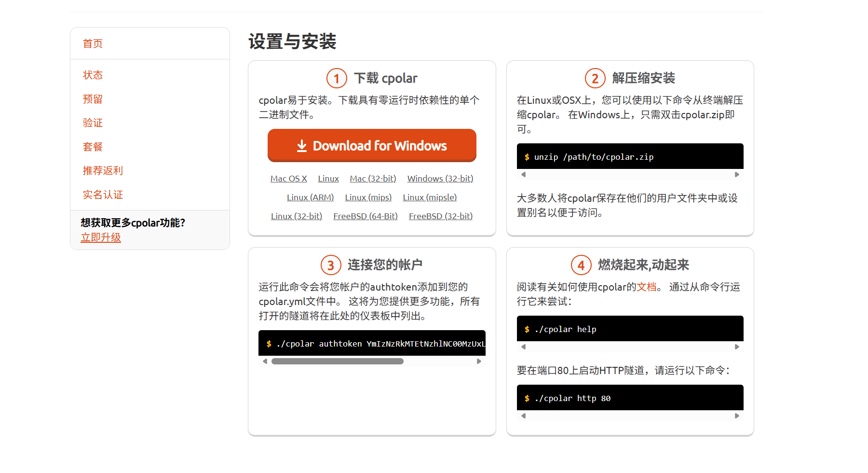868x473 pixels.
Task: Click the 立即升级 upgrade link
Action: (x=101, y=237)
